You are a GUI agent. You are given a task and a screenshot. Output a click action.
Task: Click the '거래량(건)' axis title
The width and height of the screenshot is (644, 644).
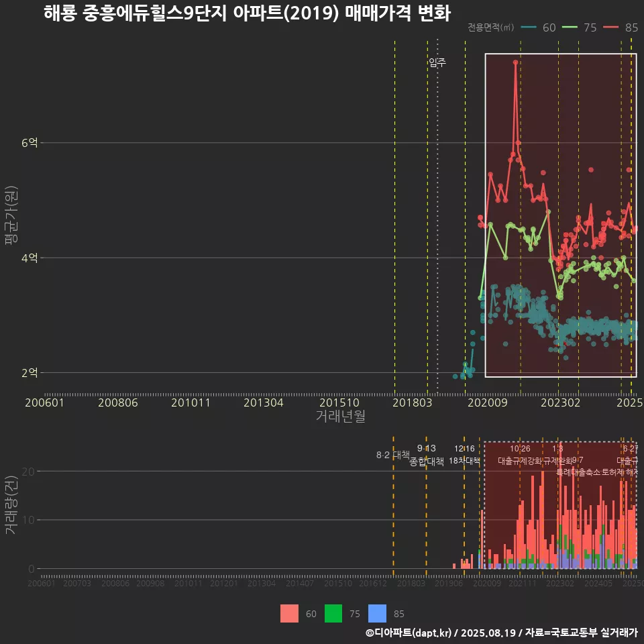click(x=11, y=504)
